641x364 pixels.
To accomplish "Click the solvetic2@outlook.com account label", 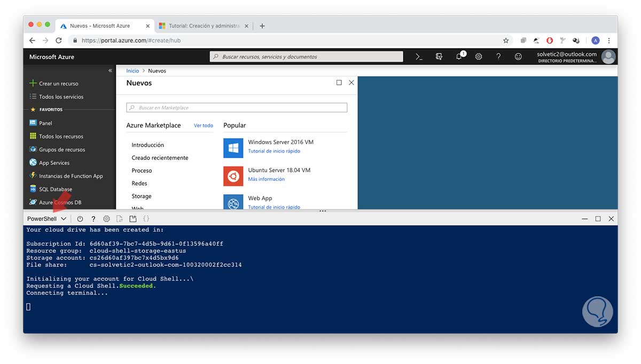I will click(567, 54).
